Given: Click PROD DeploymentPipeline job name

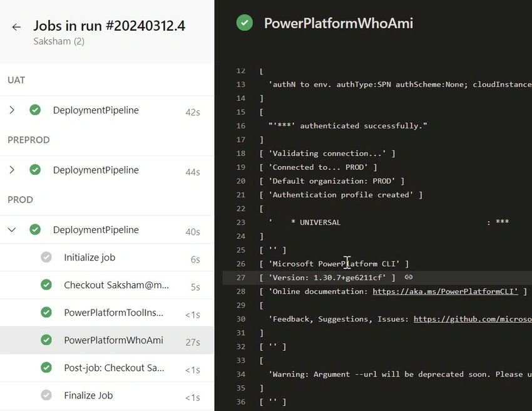Looking at the screenshot, I should coord(96,229).
